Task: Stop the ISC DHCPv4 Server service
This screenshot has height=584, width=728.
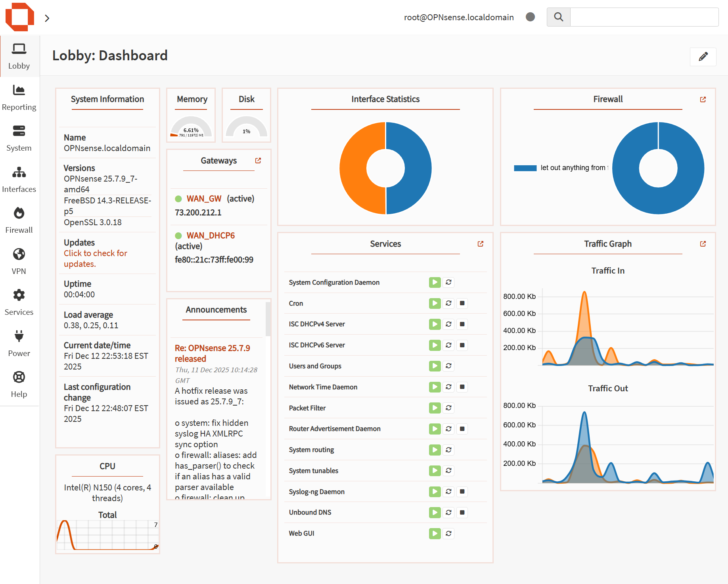Action: [462, 324]
